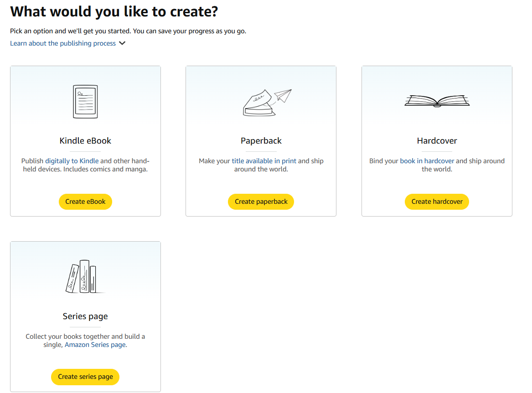Click the Create eBook button
The width and height of the screenshot is (532, 393).
pyautogui.click(x=86, y=202)
